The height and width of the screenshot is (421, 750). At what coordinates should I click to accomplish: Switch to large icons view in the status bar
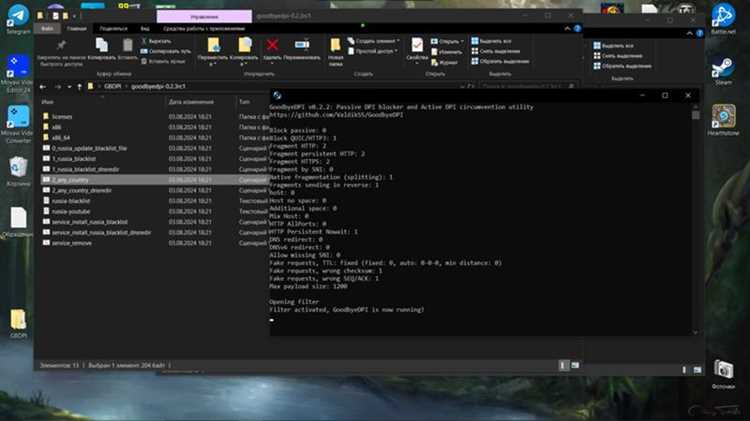click(x=575, y=366)
